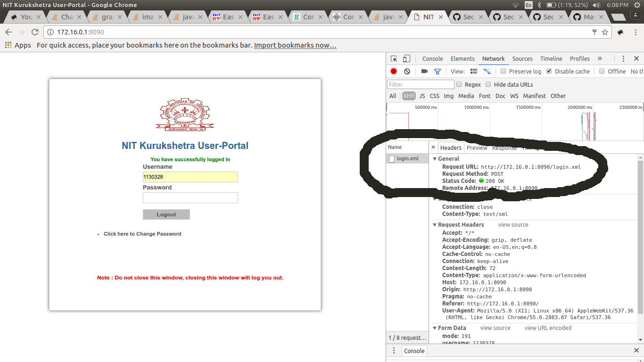Close the DevTools panel

(x=636, y=59)
